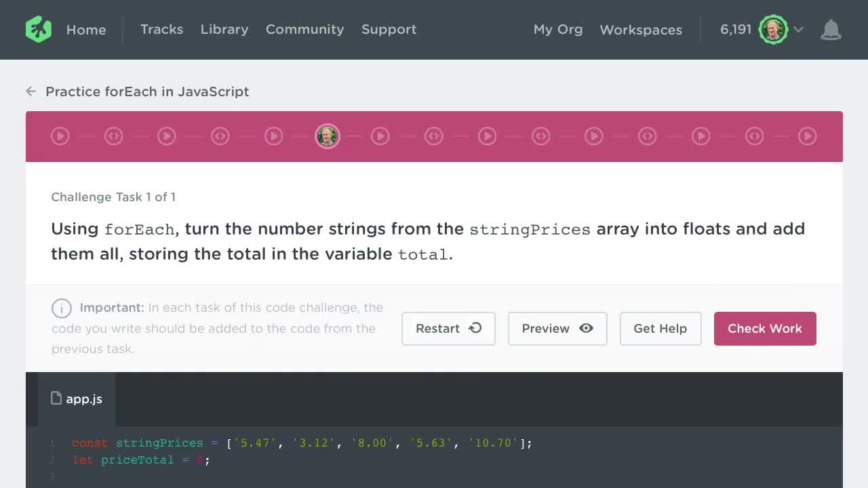Click the avatar marker on the progress bar

[328, 136]
